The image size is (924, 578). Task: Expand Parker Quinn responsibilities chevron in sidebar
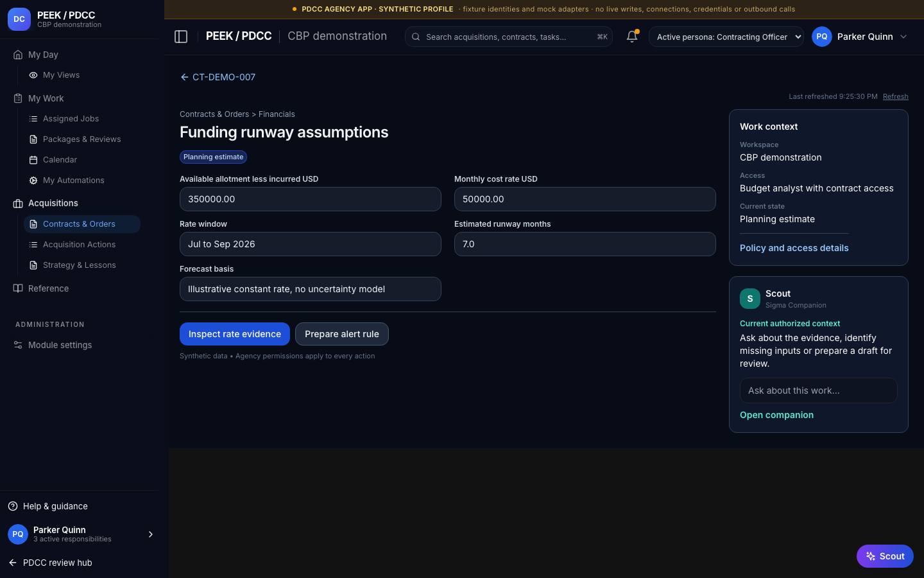coord(151,534)
